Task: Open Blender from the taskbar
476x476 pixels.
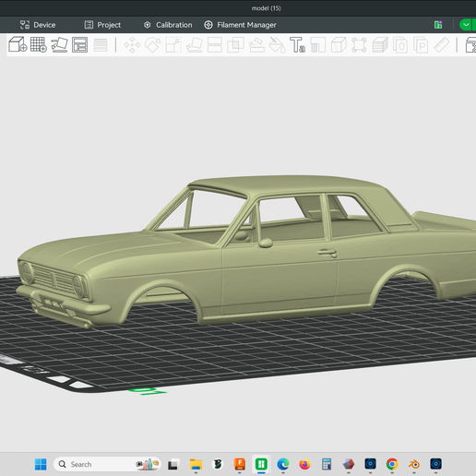Action: (x=414, y=464)
